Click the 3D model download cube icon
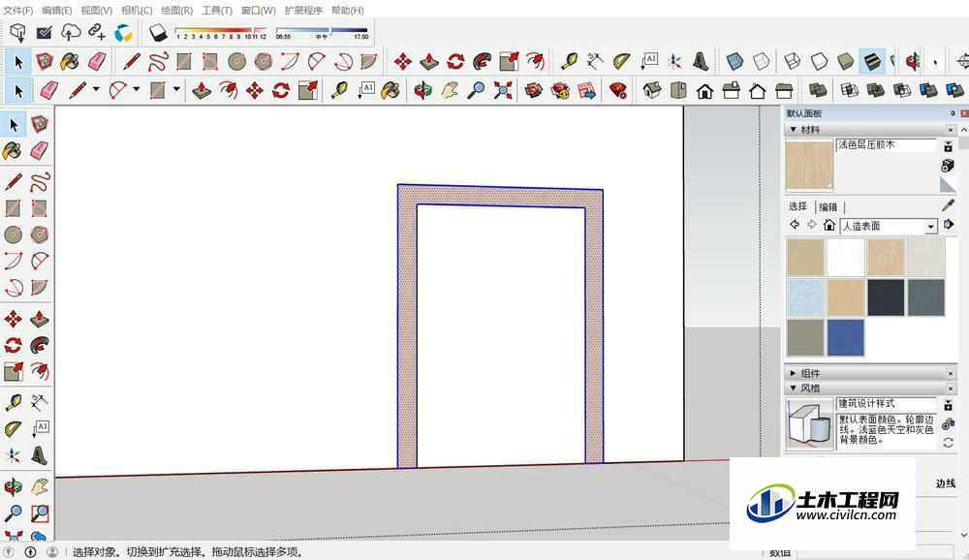This screenshot has width=969, height=560. pyautogui.click(x=17, y=32)
